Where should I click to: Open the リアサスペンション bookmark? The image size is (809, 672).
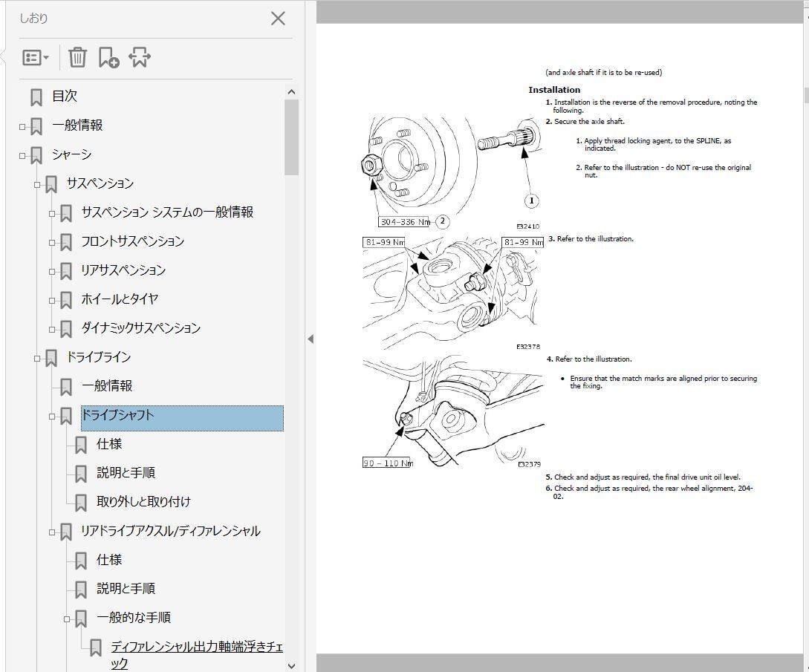(123, 270)
